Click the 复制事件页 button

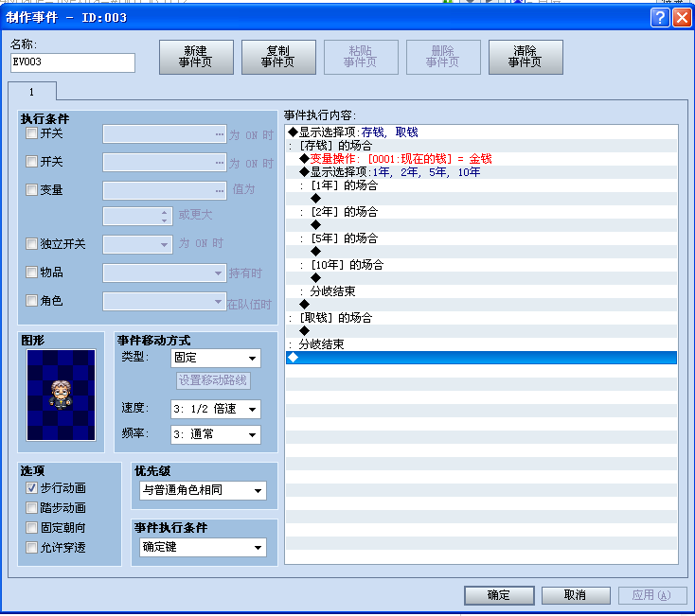point(278,57)
